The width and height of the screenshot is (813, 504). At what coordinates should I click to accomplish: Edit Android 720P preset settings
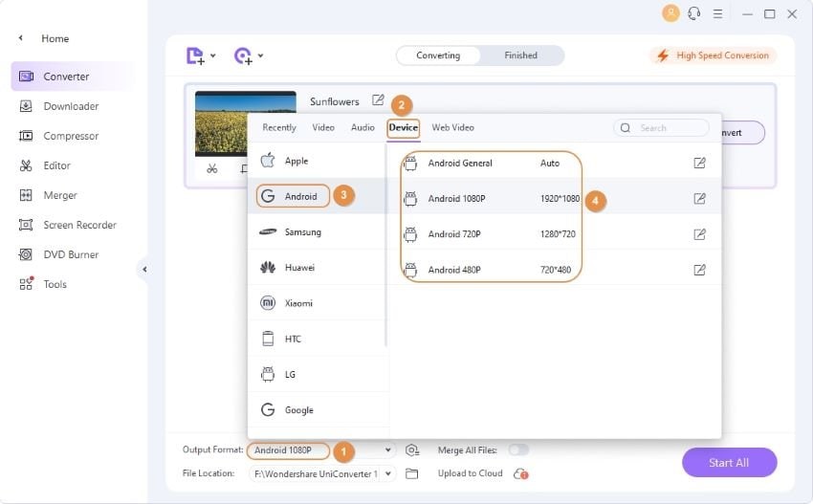tap(699, 234)
